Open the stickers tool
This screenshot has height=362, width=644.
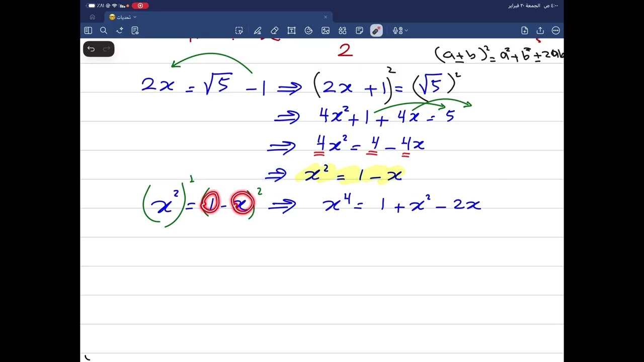(308, 31)
